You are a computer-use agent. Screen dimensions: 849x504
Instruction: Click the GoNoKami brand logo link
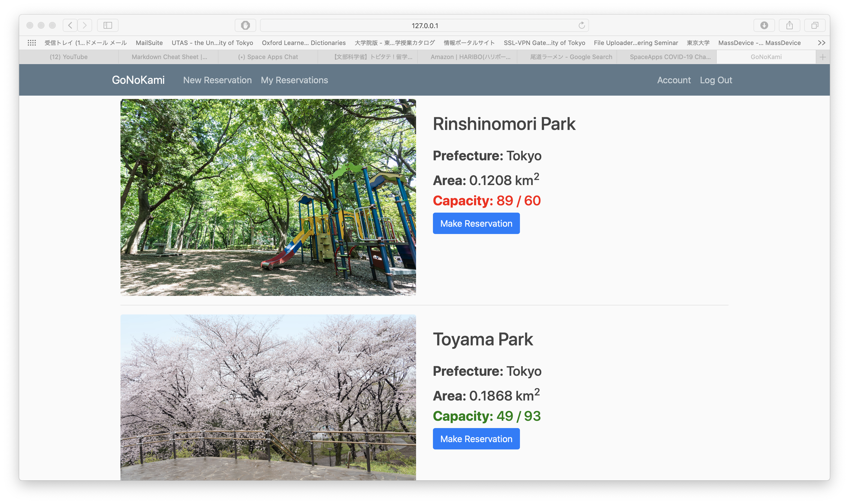[x=138, y=80]
